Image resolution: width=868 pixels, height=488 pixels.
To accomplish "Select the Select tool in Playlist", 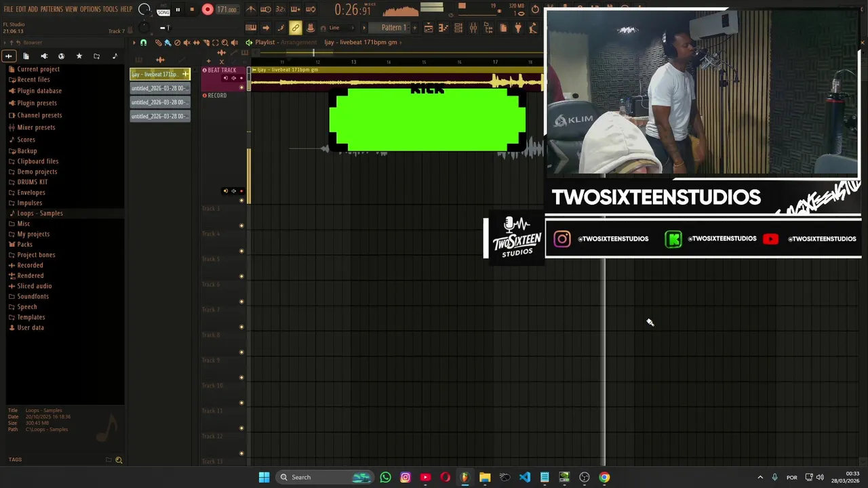I will [216, 43].
